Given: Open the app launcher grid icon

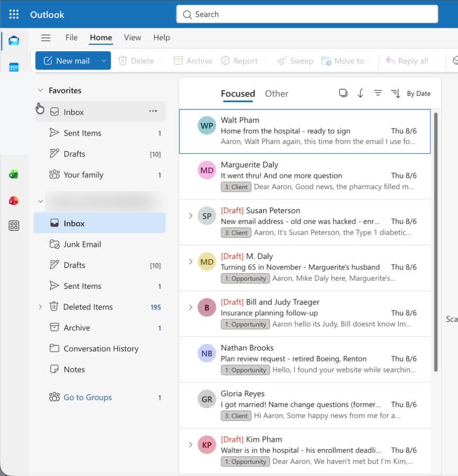Looking at the screenshot, I should 14,14.
